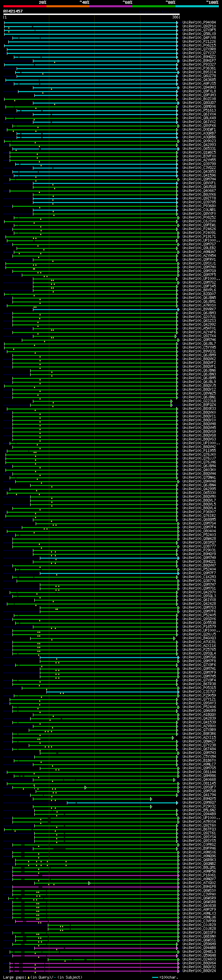This screenshot has height=980, width=222.
Task: Select the UniRef100_Q09023 label
Action: (x=199, y=141)
